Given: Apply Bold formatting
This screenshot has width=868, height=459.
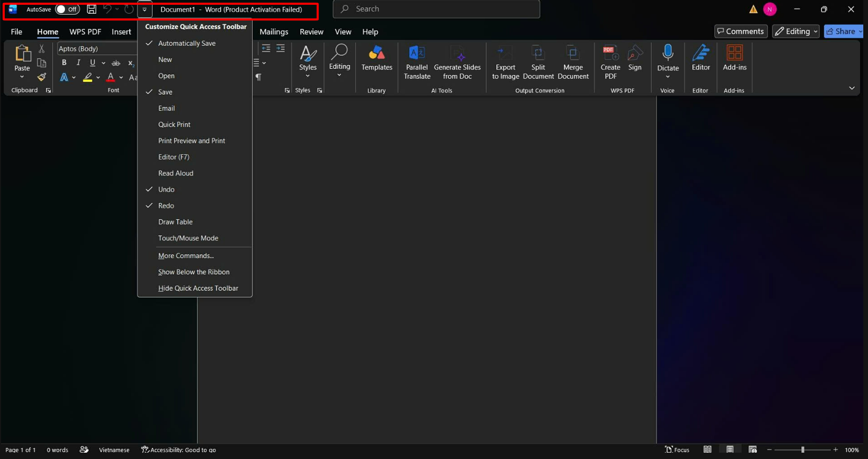Looking at the screenshot, I should click(64, 63).
